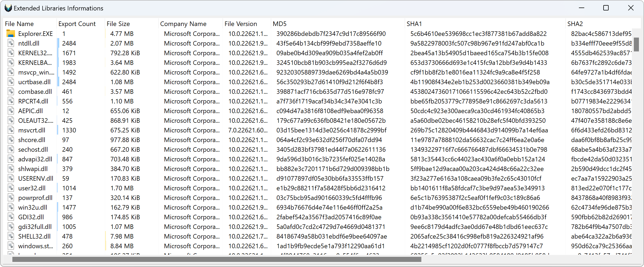Select the sechost.dll file name

(33, 149)
